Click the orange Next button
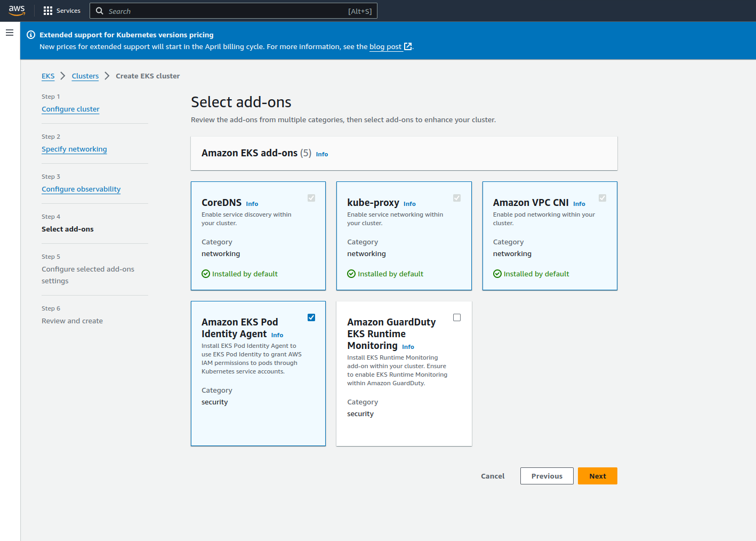 (598, 476)
